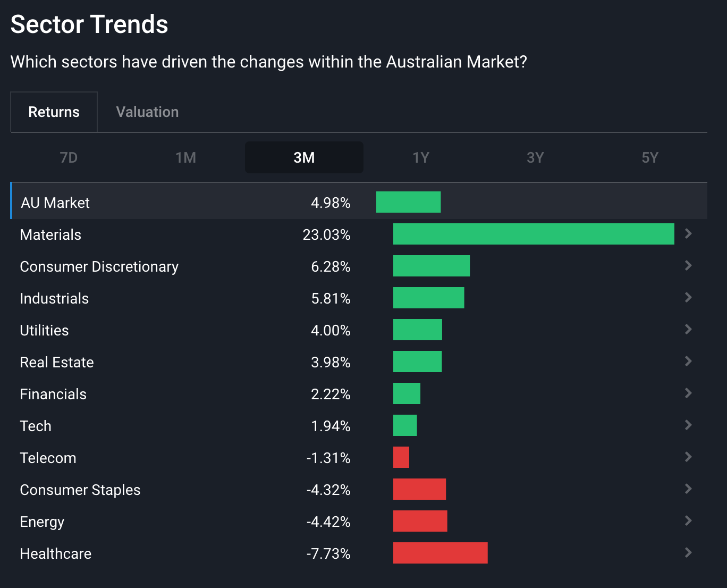Screen dimensions: 727x588
Task: Show 3Y returns
Action: click(x=535, y=158)
